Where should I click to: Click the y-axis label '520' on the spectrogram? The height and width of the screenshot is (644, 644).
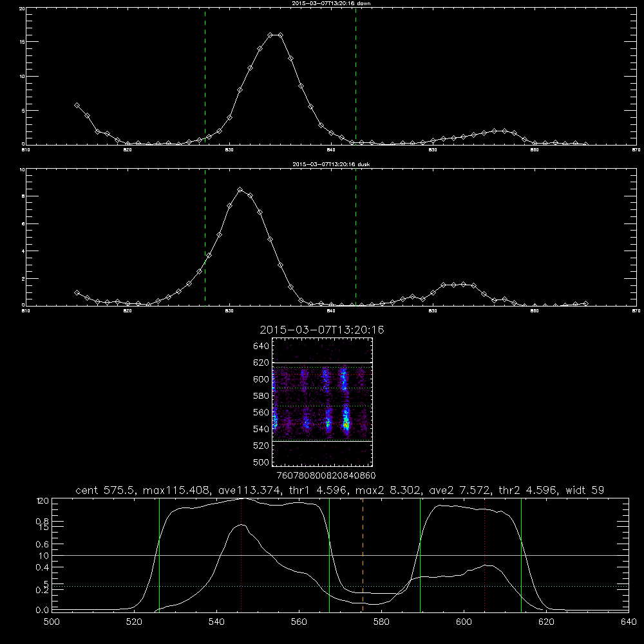pyautogui.click(x=261, y=446)
